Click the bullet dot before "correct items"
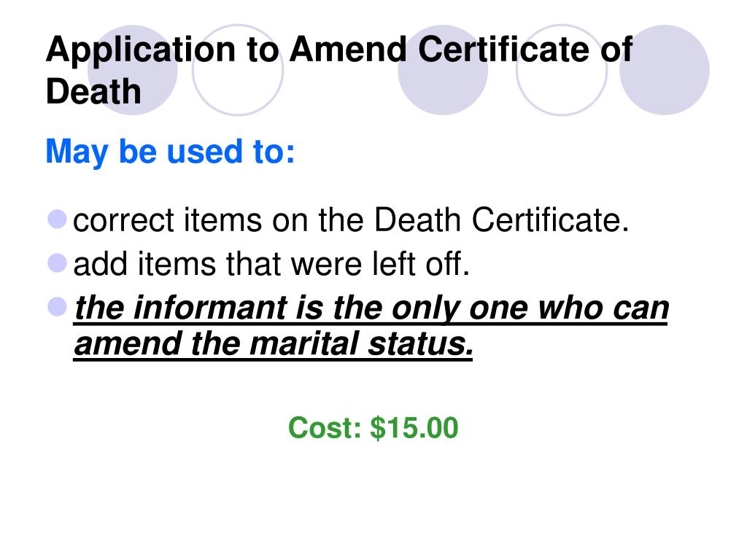This screenshot has height=560, width=747. (57, 219)
